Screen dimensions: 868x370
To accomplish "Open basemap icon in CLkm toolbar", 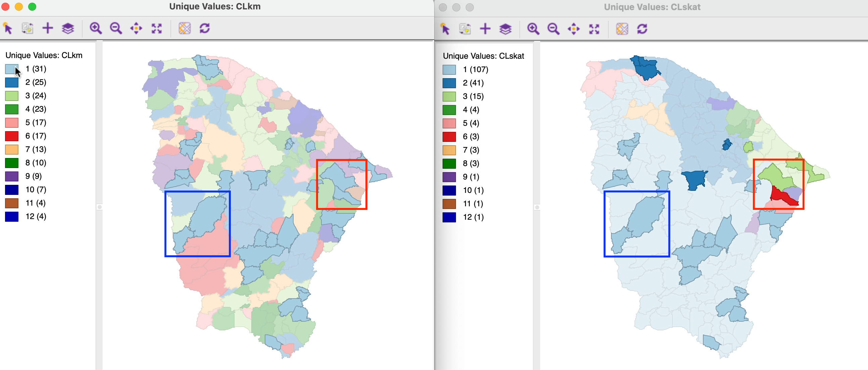I will coord(185,28).
